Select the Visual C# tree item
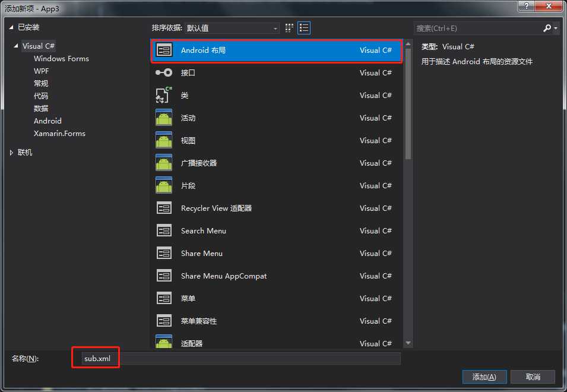 coord(39,46)
